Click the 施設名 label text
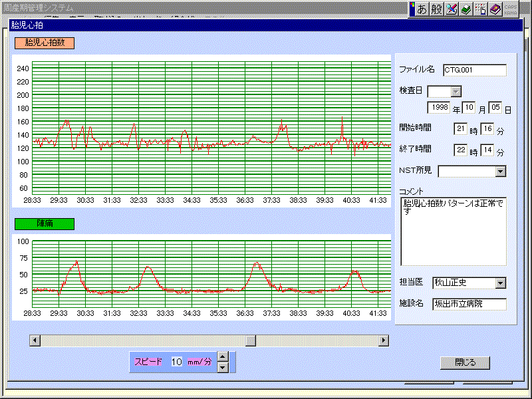The width and height of the screenshot is (532, 399). click(x=411, y=303)
